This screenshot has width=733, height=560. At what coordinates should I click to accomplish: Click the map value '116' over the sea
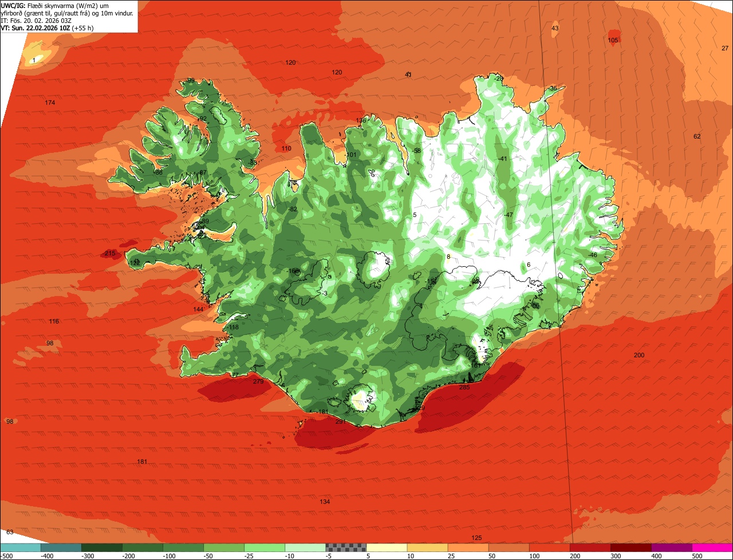pyautogui.click(x=54, y=321)
